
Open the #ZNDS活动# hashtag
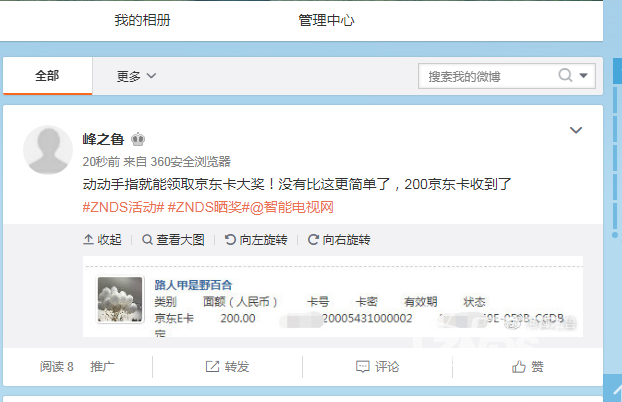(x=123, y=207)
